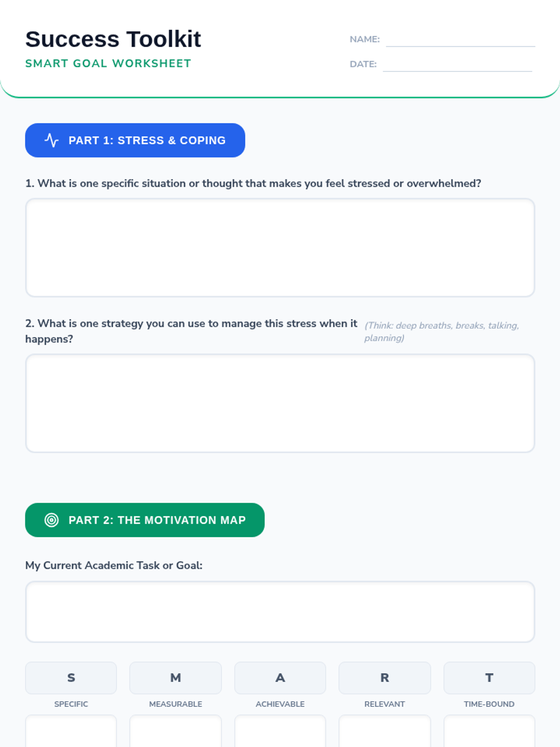Click the box under Time-Bound

(x=489, y=732)
